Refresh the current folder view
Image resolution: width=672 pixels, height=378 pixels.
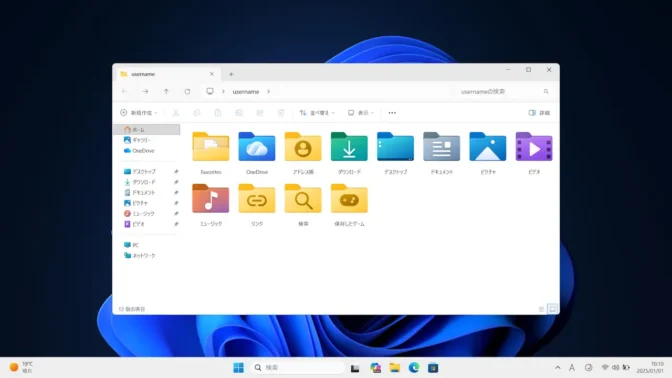pos(187,91)
